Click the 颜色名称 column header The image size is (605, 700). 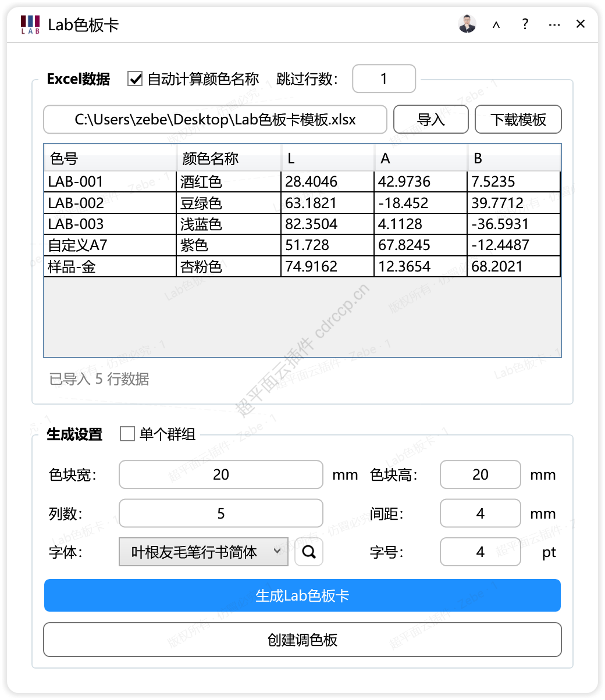pos(229,158)
